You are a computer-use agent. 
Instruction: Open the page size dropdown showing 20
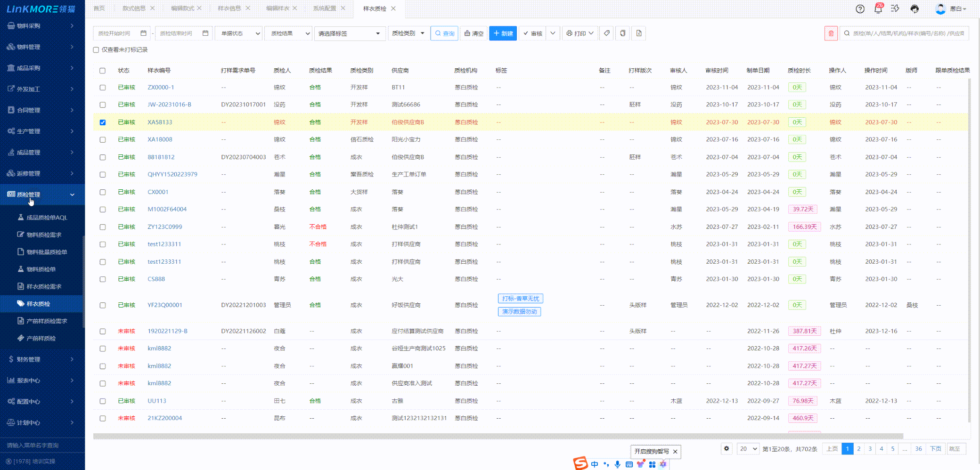click(x=748, y=449)
